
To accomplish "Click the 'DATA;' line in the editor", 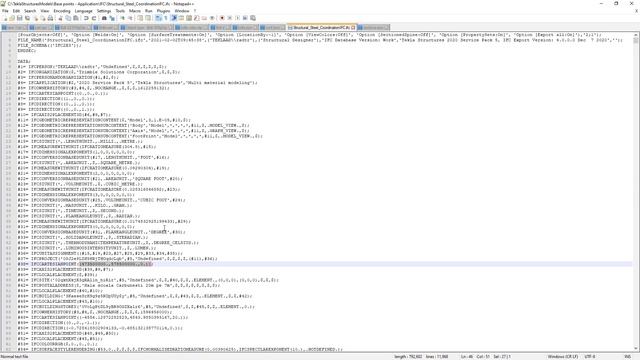I will pyautogui.click(x=24, y=61).
